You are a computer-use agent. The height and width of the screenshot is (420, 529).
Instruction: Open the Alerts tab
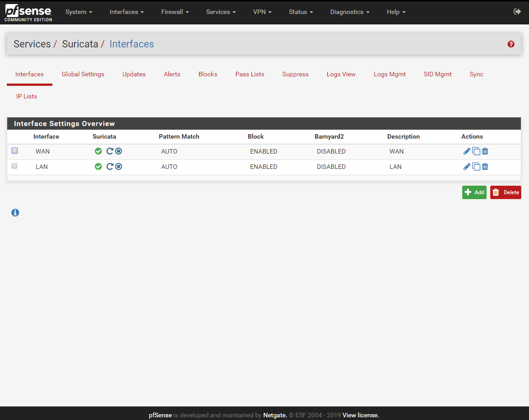[172, 74]
